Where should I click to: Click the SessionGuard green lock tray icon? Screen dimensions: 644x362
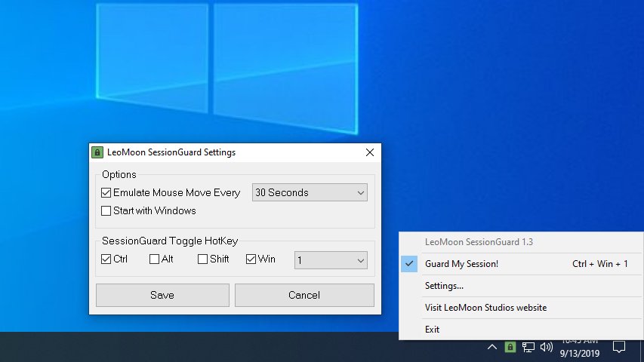[510, 348]
